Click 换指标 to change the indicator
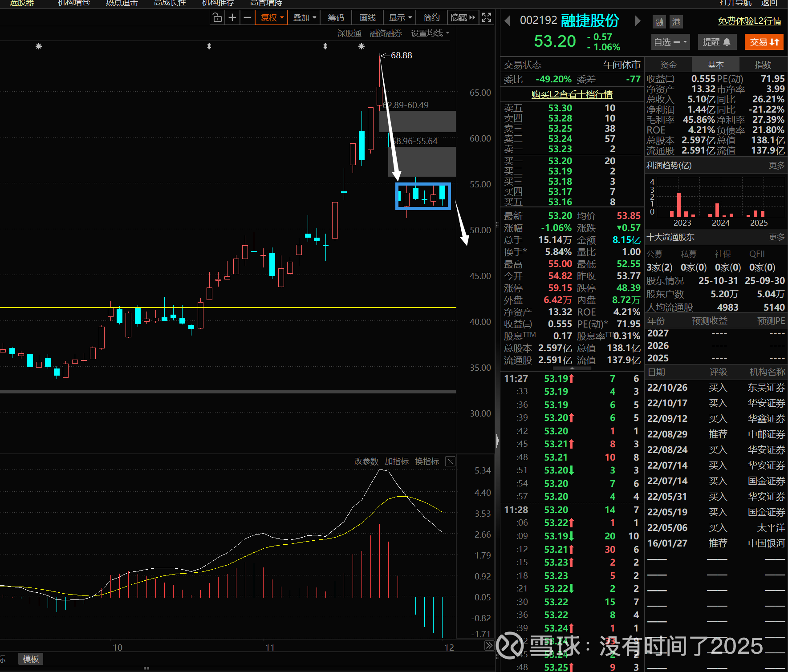 [426, 461]
